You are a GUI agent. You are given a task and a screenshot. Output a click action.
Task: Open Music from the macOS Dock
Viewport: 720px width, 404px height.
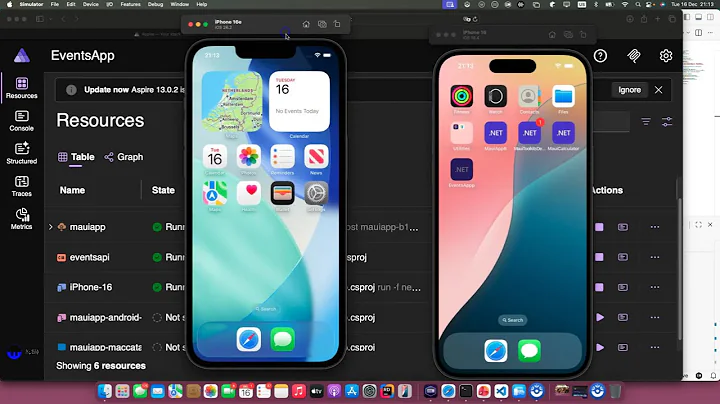click(x=298, y=391)
